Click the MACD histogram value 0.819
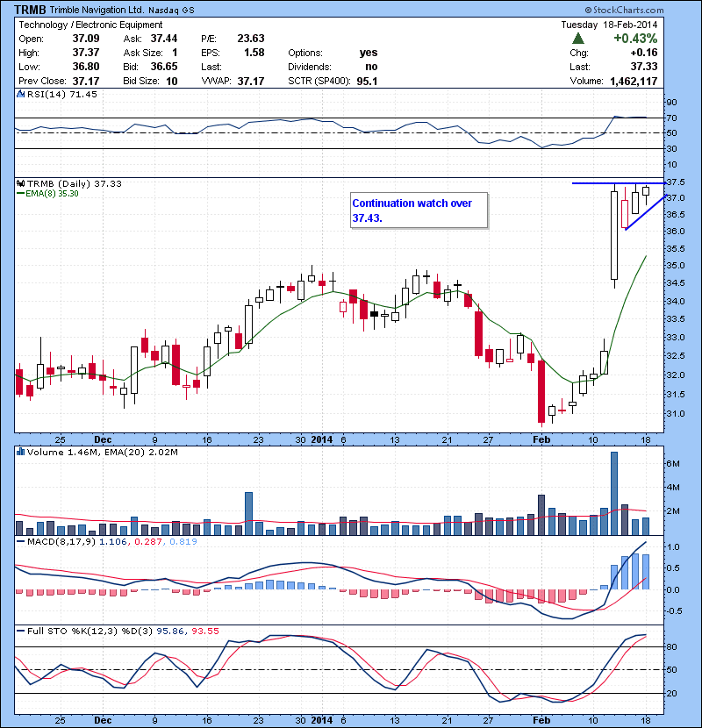This screenshot has width=702, height=728. [183, 541]
